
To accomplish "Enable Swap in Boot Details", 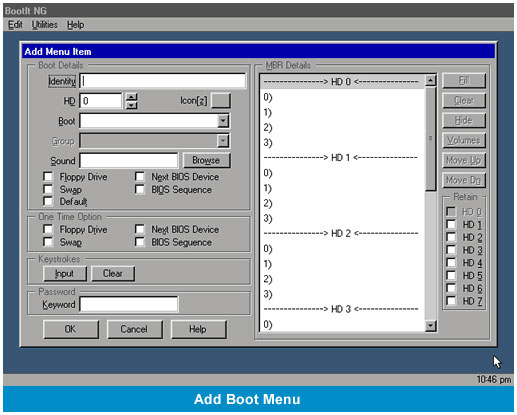I will point(48,189).
